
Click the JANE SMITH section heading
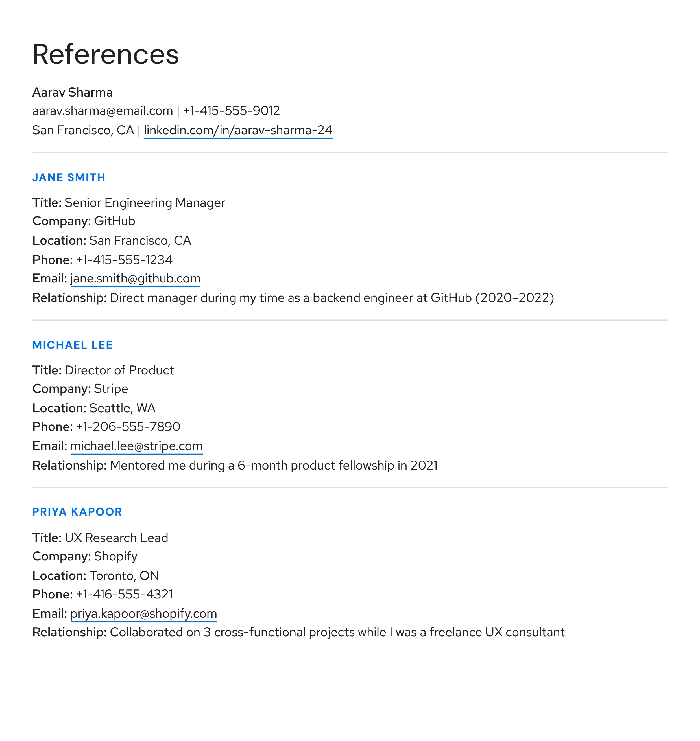tap(69, 177)
